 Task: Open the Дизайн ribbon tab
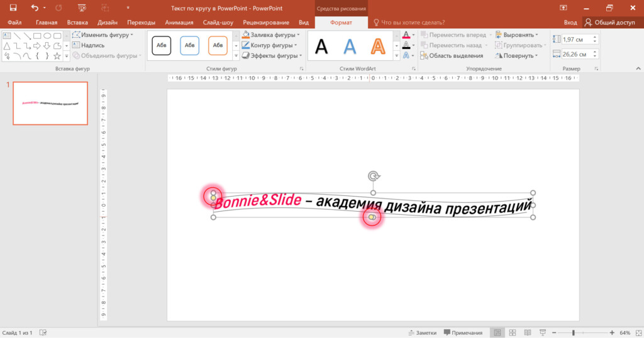point(107,23)
